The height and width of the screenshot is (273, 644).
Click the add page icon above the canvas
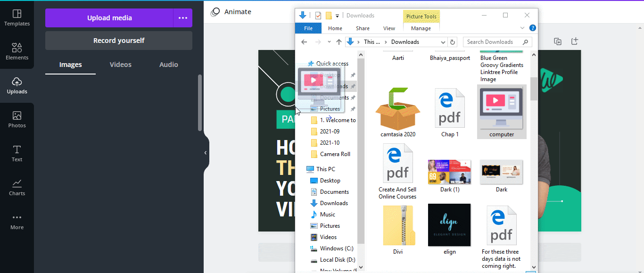[x=575, y=41]
